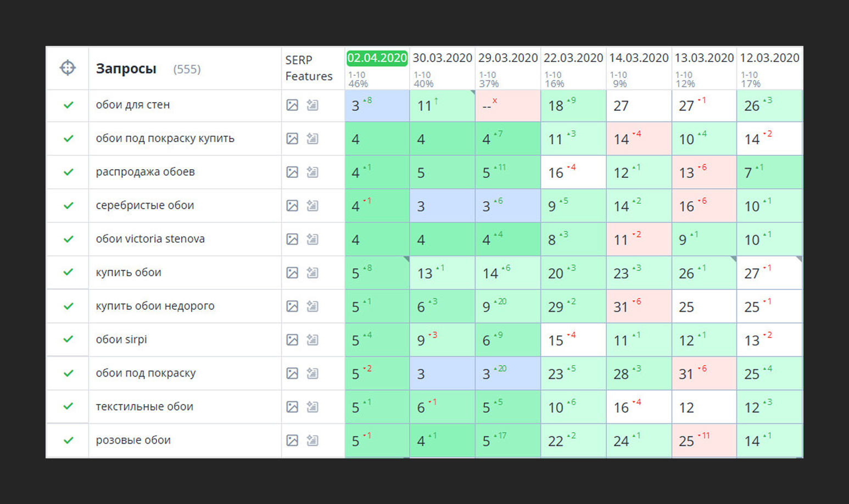Viewport: 849px width, 504px height.
Task: Open news-card SERP icon for обои под покраску row
Action: point(312,373)
